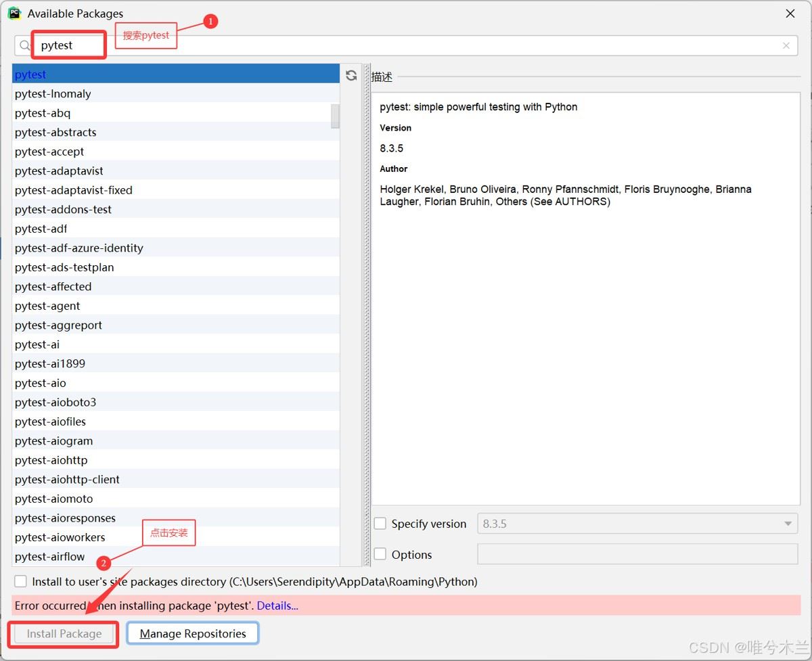Click the package list vertical scrollbar thumb
This screenshot has height=661, width=812.
[x=335, y=116]
